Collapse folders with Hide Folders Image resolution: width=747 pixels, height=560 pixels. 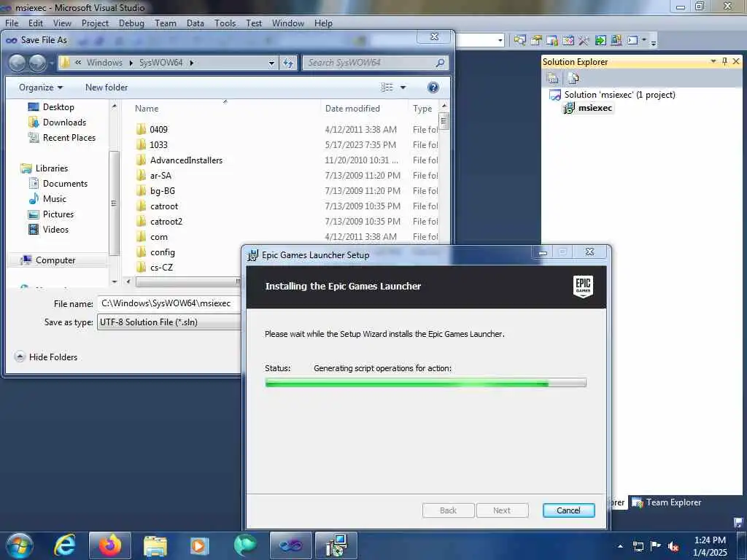pyautogui.click(x=46, y=357)
